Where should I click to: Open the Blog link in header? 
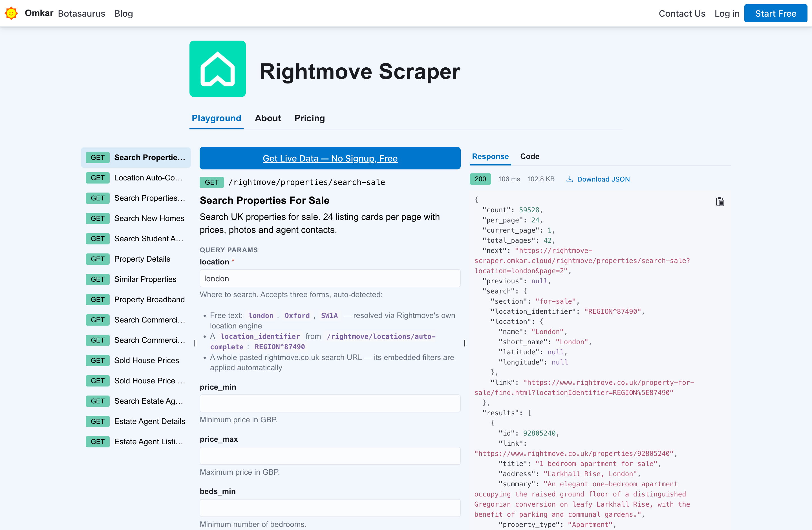pyautogui.click(x=123, y=13)
